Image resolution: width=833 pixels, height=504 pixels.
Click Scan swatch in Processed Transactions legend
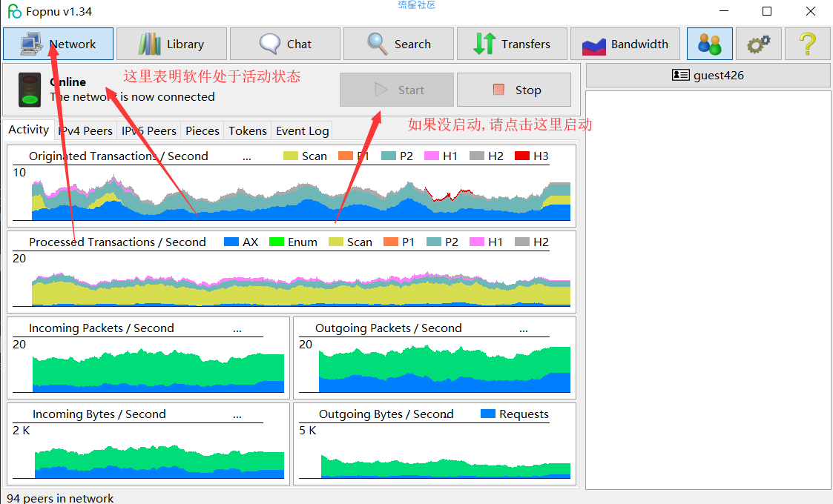[x=336, y=242]
